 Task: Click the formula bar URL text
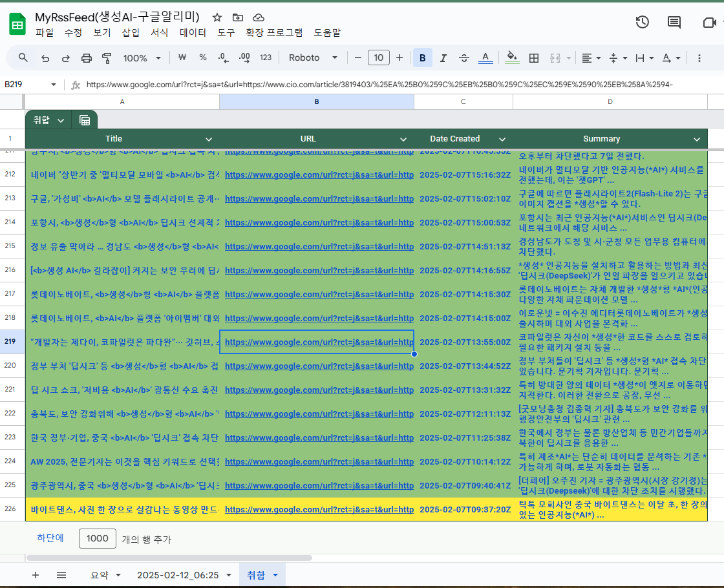coord(379,85)
